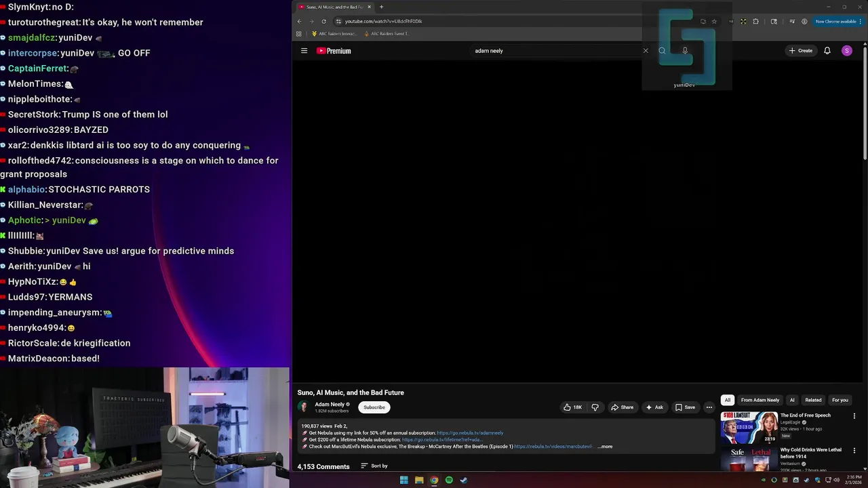Open the nebula.tv lifetime subscription link
The image size is (868, 488).
(x=442, y=440)
